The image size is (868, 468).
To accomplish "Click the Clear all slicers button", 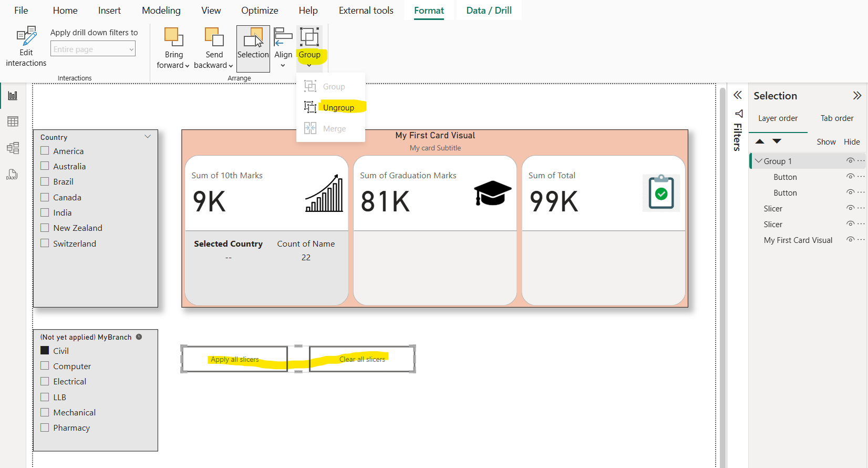I will point(362,359).
